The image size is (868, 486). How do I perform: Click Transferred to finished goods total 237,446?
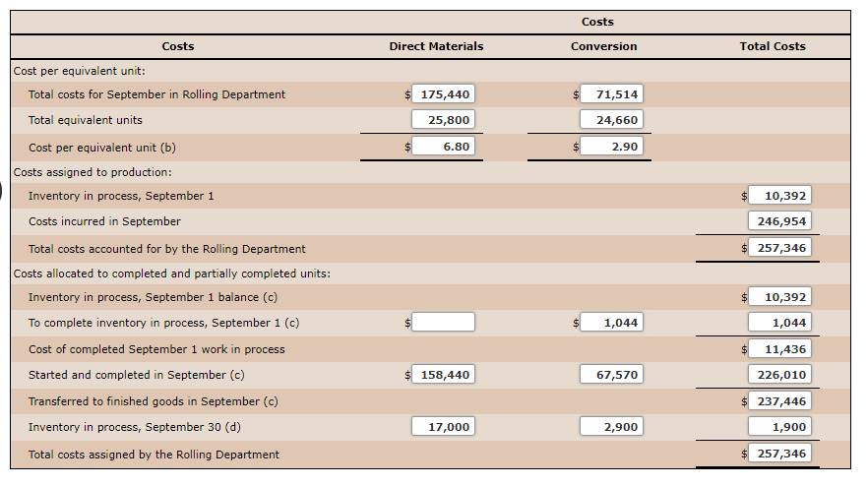coord(779,401)
